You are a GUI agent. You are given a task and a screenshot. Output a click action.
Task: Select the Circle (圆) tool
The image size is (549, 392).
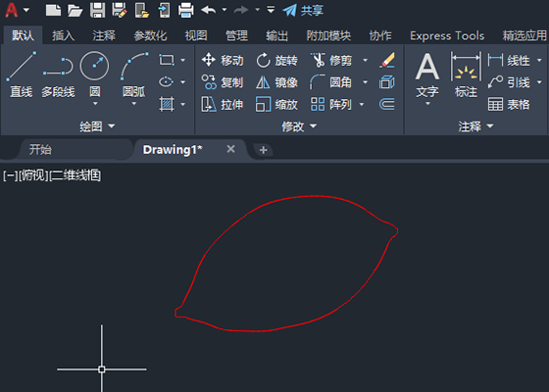[94, 74]
